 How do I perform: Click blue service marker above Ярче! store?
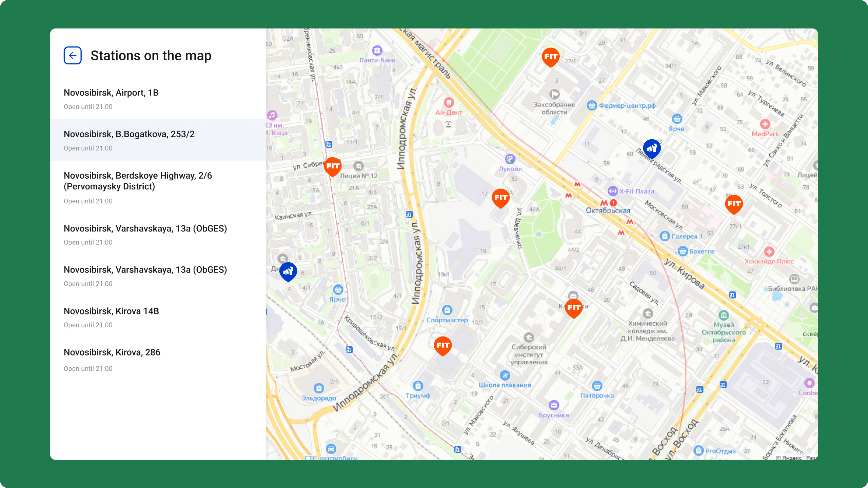(288, 272)
